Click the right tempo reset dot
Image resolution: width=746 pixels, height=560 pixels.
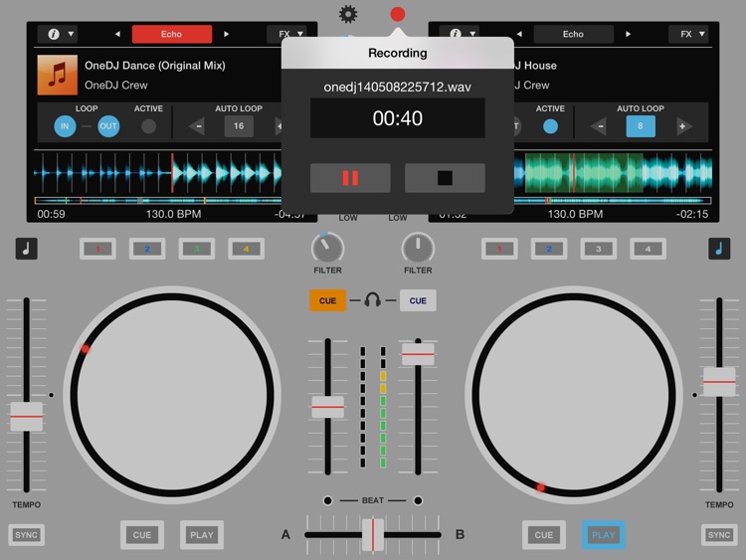pyautogui.click(x=694, y=395)
